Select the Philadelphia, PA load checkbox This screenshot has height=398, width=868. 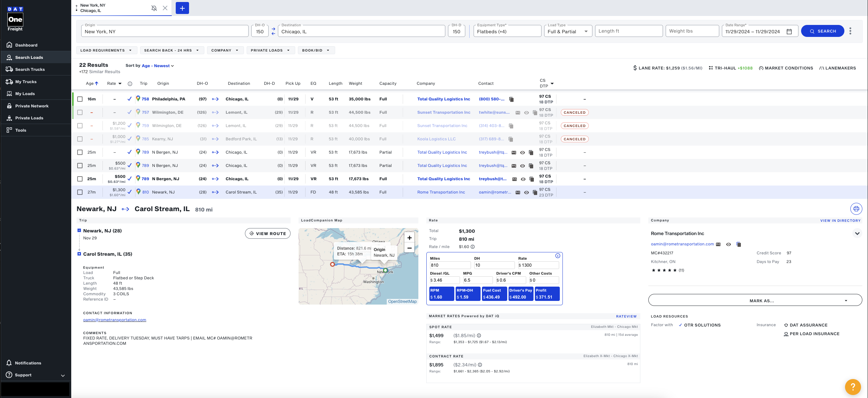(x=80, y=99)
